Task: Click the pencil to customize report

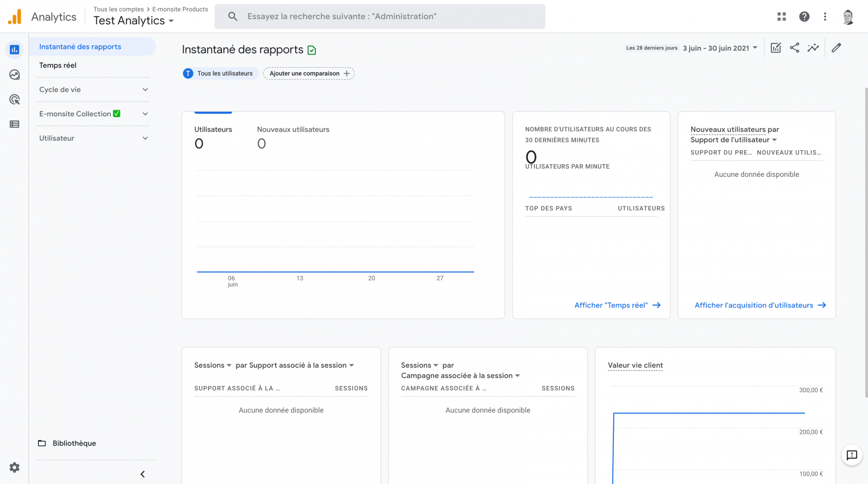Action: coord(836,48)
